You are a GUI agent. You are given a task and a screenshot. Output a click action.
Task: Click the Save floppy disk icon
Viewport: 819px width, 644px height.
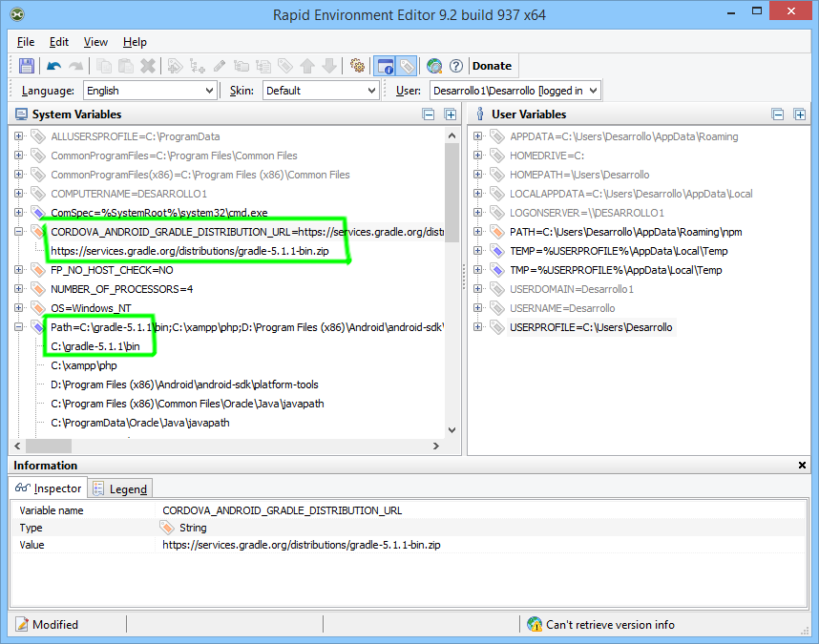coord(26,66)
